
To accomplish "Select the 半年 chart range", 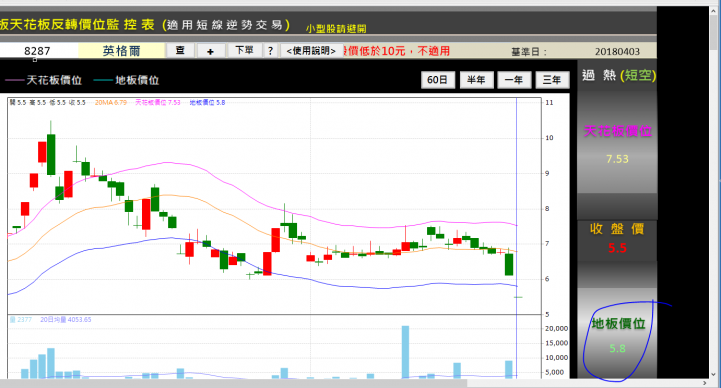I will [x=476, y=80].
